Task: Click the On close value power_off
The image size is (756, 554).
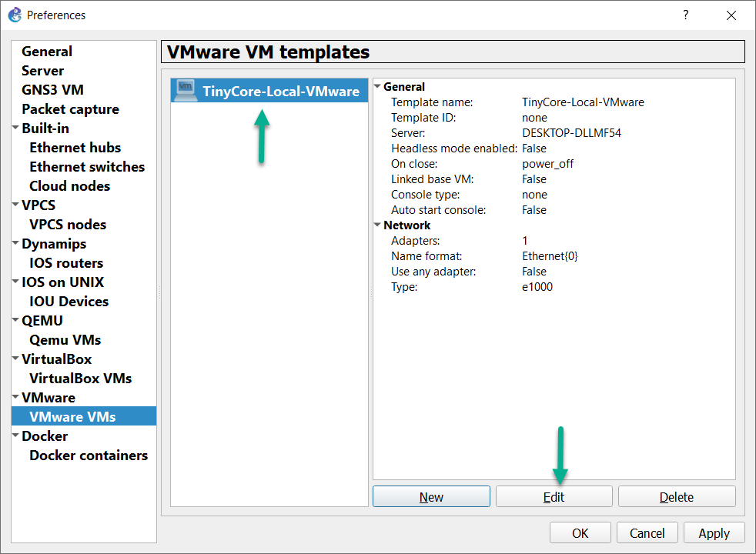Action: (x=547, y=164)
